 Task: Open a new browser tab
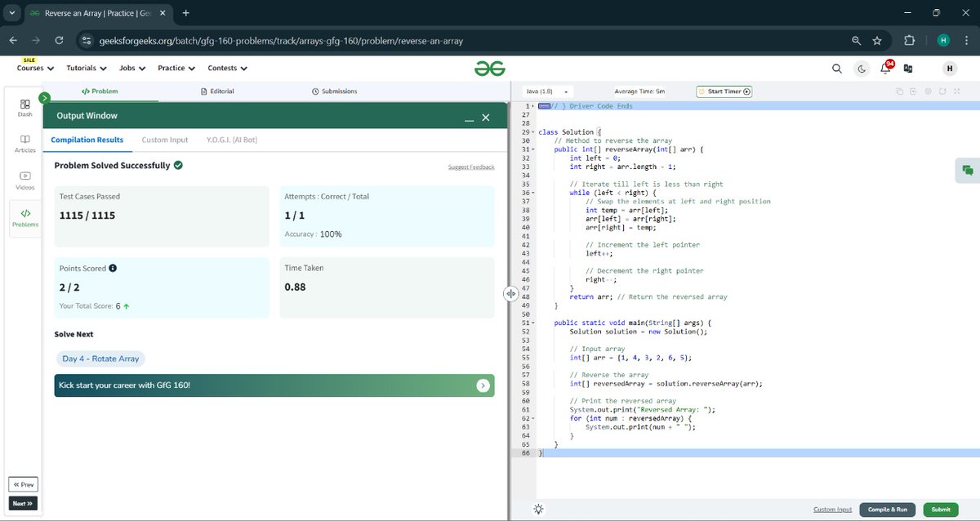pos(186,13)
